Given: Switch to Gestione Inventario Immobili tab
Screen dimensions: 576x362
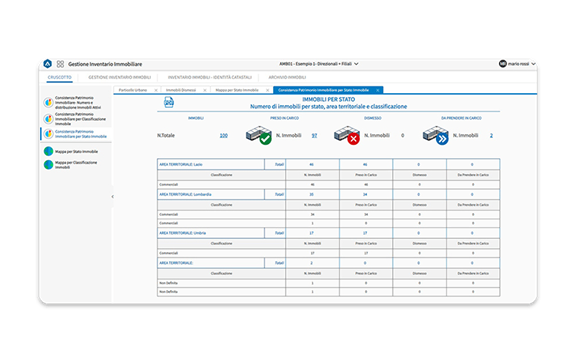Looking at the screenshot, I should [119, 77].
